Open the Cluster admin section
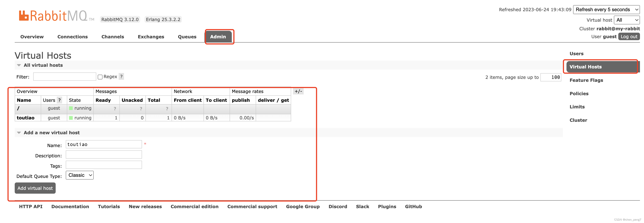This screenshot has width=644, height=223. pos(578,120)
